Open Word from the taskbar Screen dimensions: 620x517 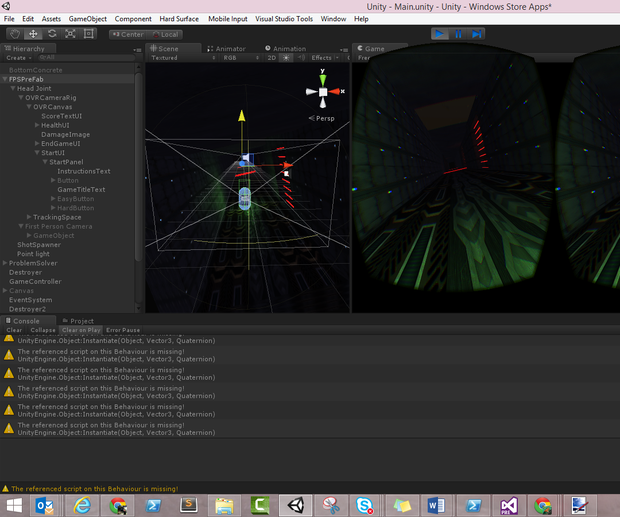436,506
